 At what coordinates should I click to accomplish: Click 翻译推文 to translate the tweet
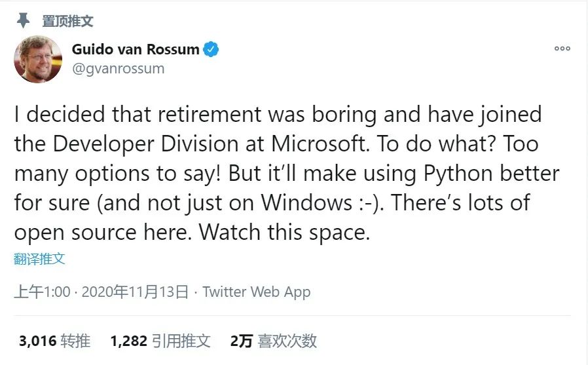point(39,259)
